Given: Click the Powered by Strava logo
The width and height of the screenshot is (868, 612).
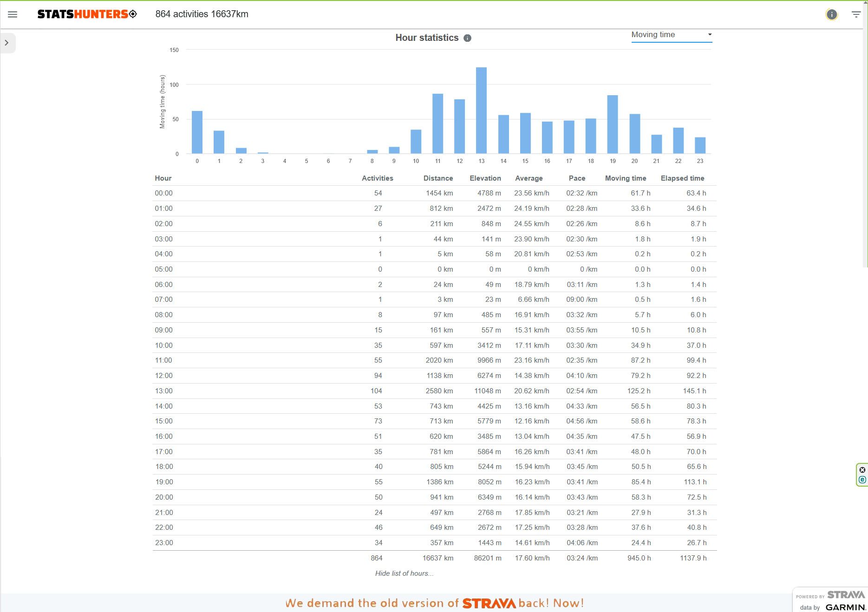Looking at the screenshot, I should click(830, 595).
